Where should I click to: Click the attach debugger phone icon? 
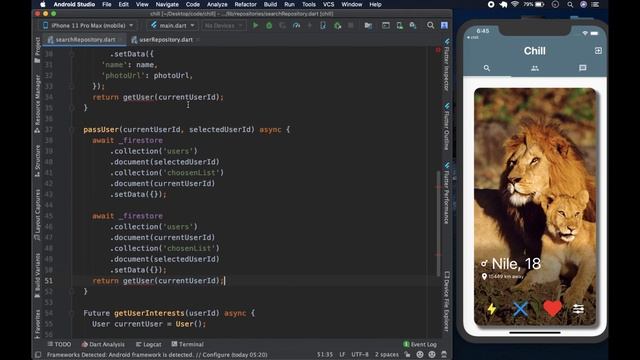click(323, 25)
